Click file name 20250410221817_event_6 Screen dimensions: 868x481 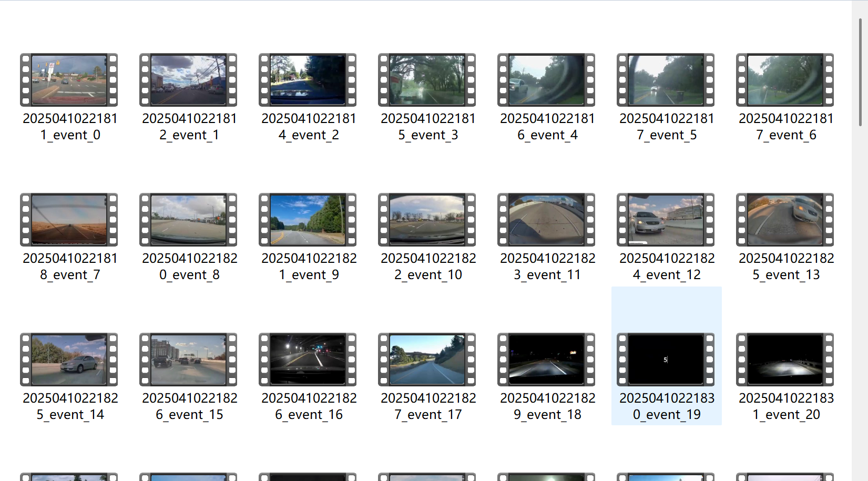tap(787, 127)
